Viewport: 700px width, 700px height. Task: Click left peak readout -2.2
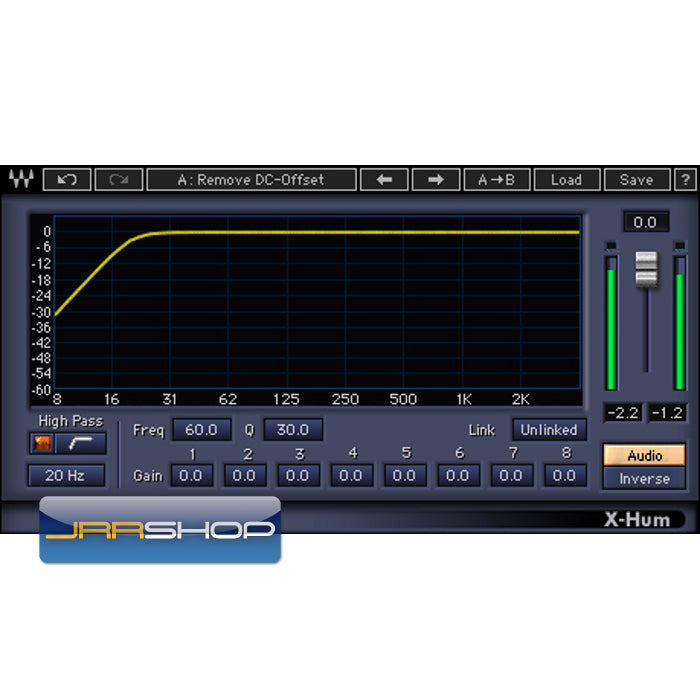623,413
